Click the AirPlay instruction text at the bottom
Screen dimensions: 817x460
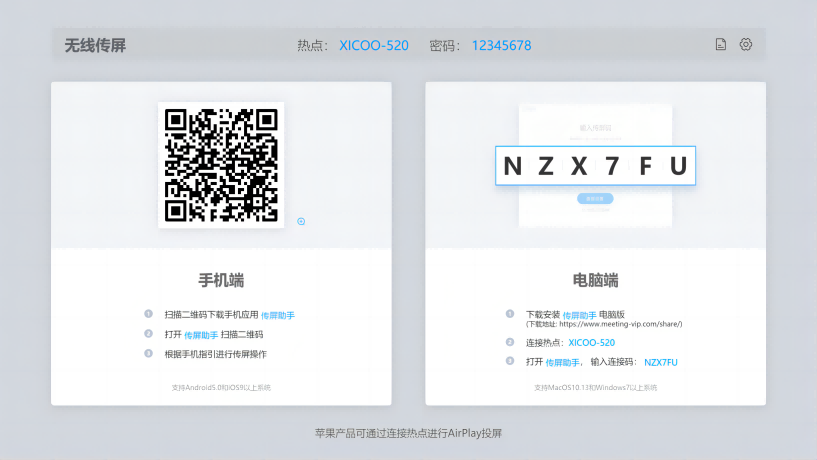408,434
